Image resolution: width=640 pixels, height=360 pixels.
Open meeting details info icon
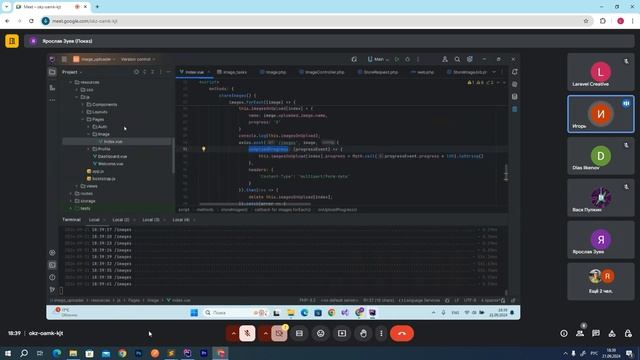[564, 333]
